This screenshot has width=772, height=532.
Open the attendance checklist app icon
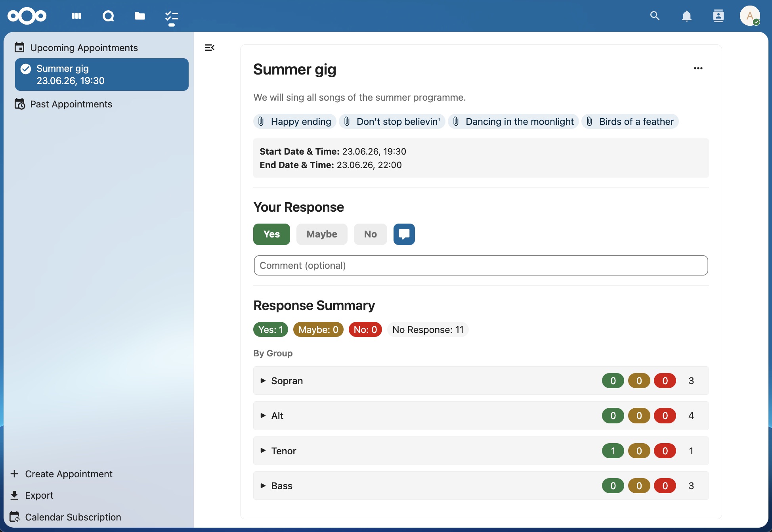pos(172,16)
